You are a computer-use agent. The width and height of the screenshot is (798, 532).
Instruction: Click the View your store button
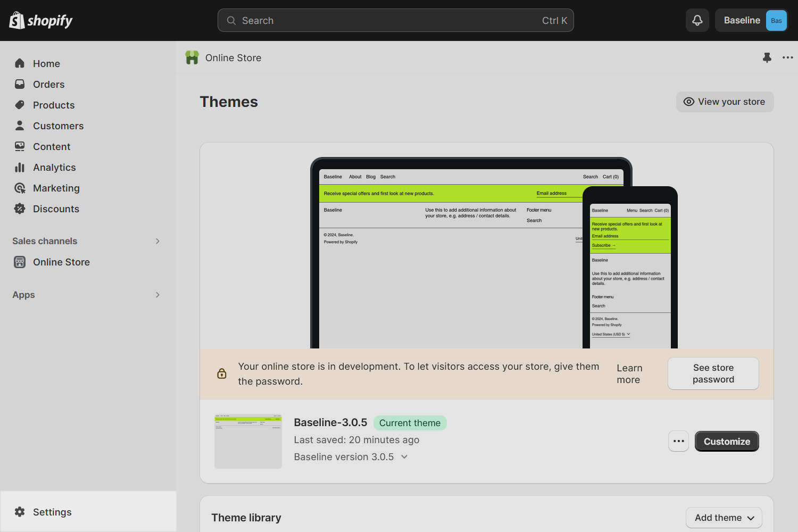pyautogui.click(x=725, y=102)
